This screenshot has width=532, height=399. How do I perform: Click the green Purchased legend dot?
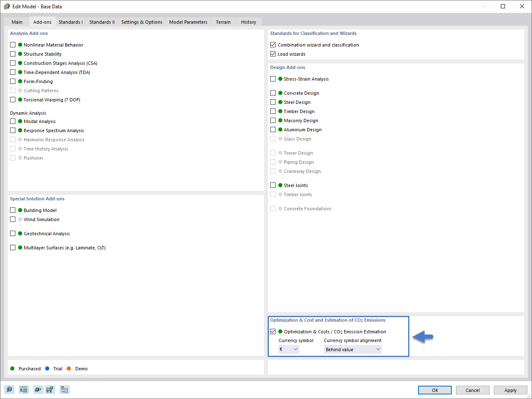pyautogui.click(x=12, y=369)
